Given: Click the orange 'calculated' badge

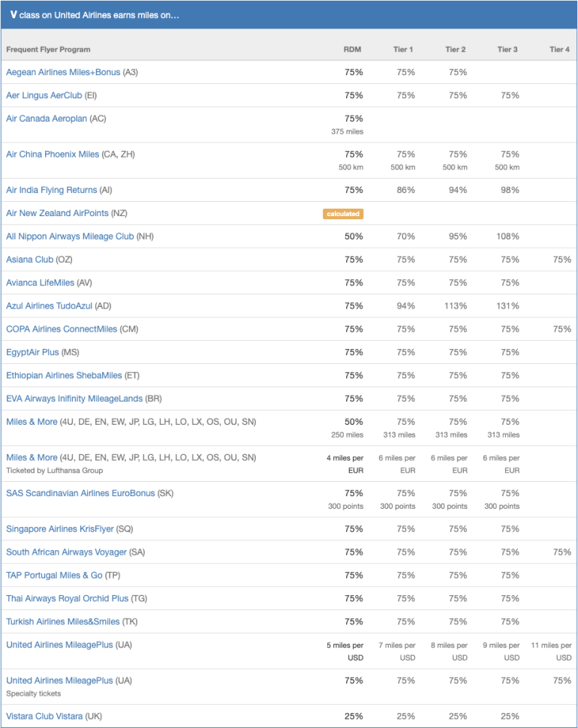Looking at the screenshot, I should pyautogui.click(x=343, y=214).
